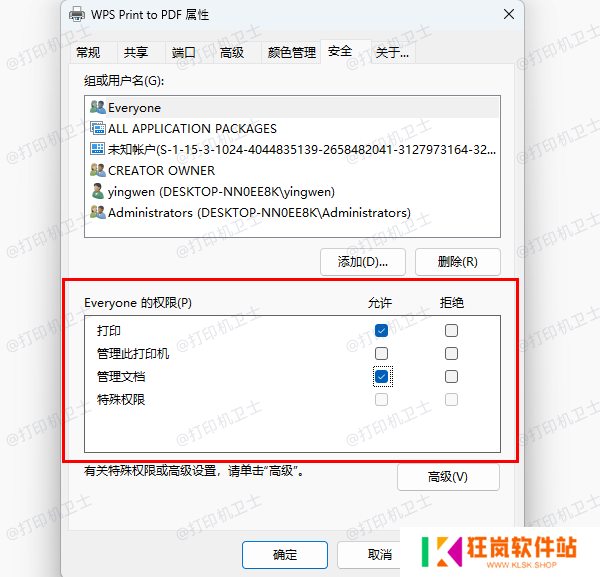This screenshot has width=600, height=577.
Task: Open advanced settings with 高级(V) button
Action: click(448, 477)
